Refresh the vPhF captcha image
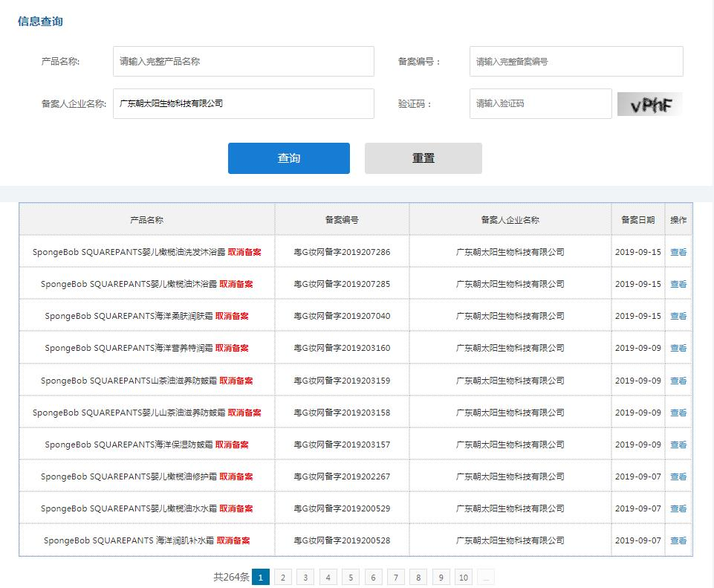The width and height of the screenshot is (714, 588). [649, 104]
